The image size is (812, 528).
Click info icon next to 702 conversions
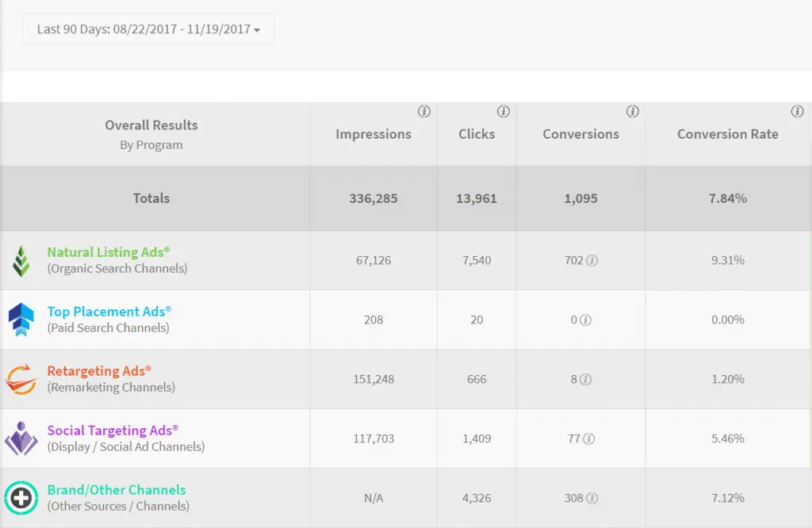pos(592,261)
